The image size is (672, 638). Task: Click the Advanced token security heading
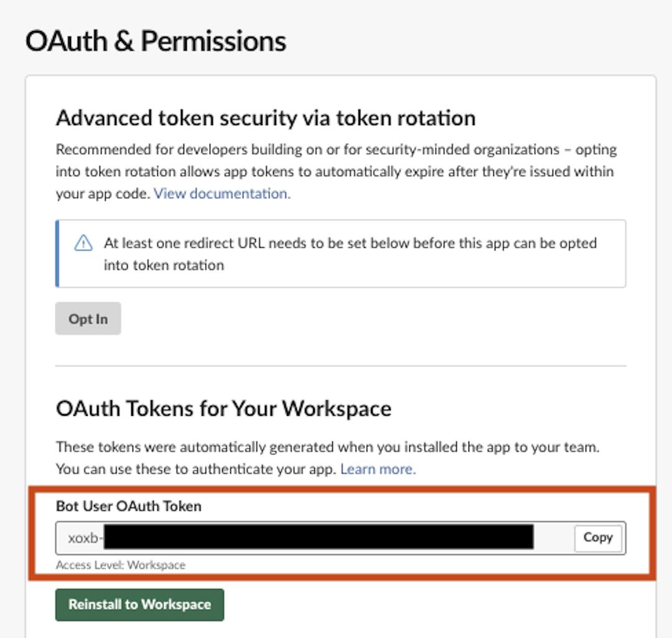click(266, 118)
